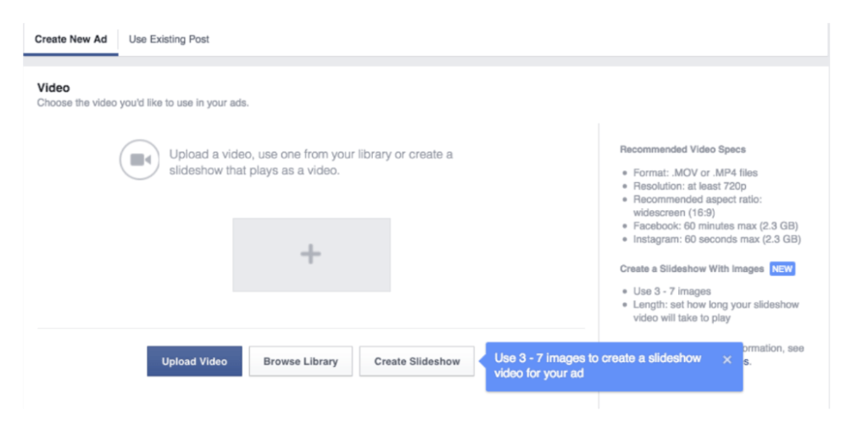The width and height of the screenshot is (868, 422).
Task: Click the video camera icon
Action: (139, 161)
